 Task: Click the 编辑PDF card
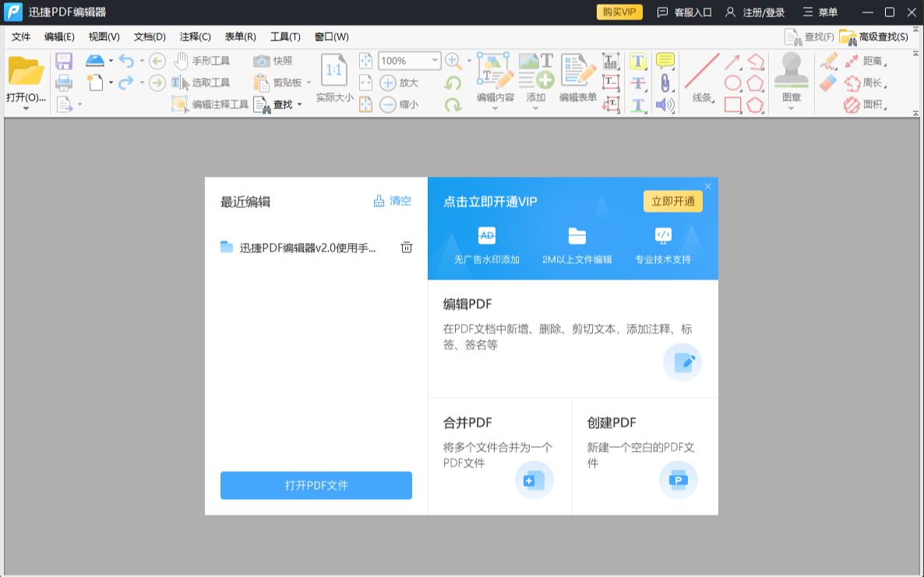coord(573,339)
